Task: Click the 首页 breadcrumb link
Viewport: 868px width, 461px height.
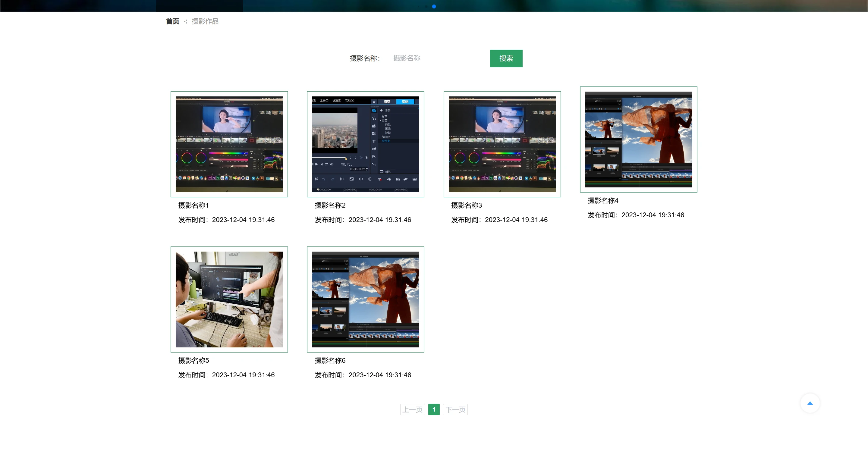Action: coord(172,21)
